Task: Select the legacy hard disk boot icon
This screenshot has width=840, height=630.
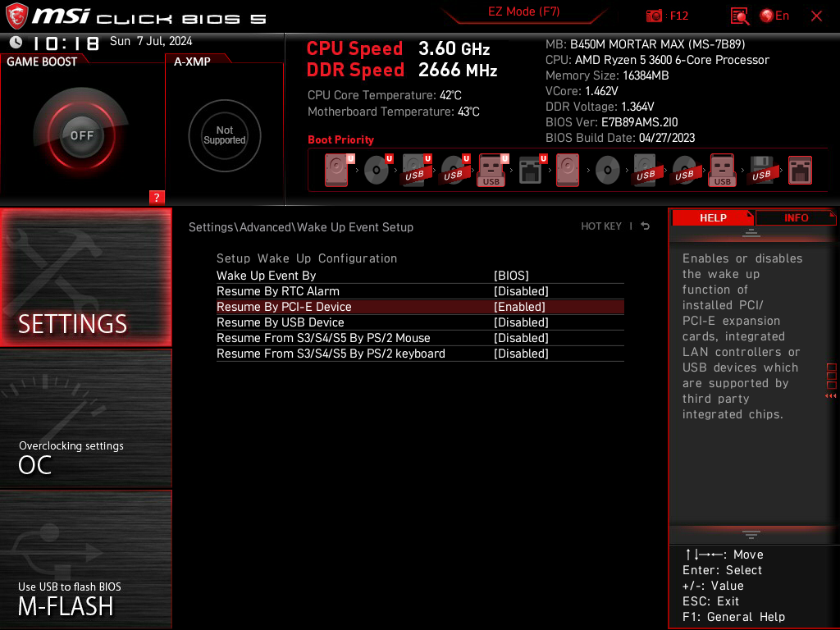Action: coord(568,171)
